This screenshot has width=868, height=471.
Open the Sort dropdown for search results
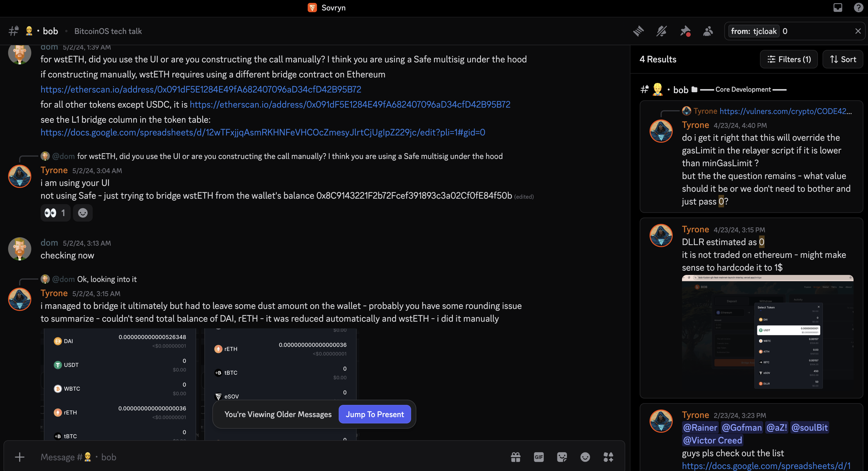tap(843, 59)
